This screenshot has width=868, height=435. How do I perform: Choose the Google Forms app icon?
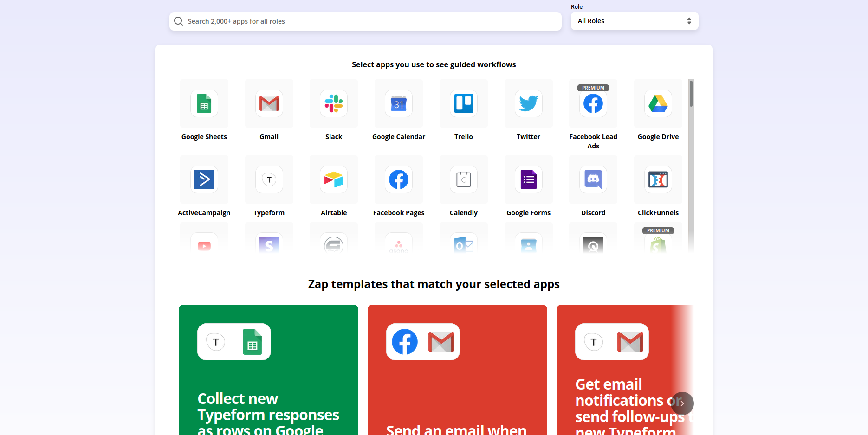[x=529, y=179]
